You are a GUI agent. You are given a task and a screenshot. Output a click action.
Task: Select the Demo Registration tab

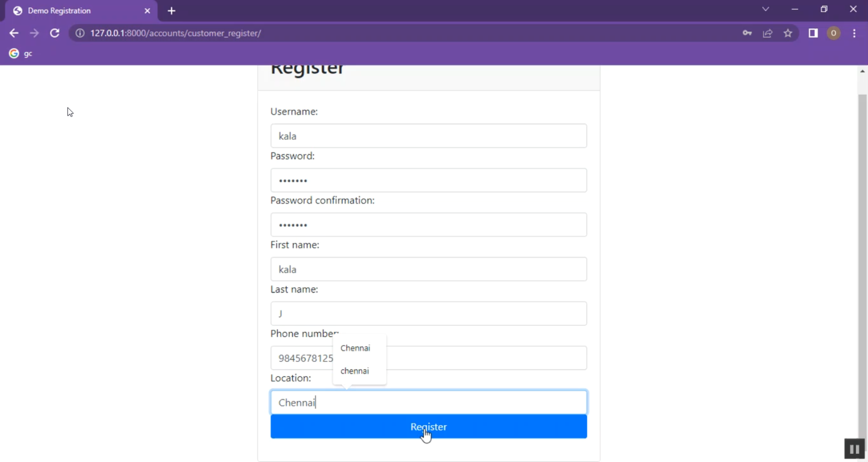tap(75, 11)
